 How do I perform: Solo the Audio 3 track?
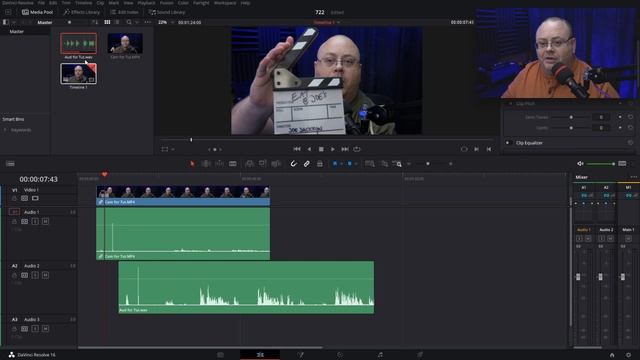pos(35,329)
